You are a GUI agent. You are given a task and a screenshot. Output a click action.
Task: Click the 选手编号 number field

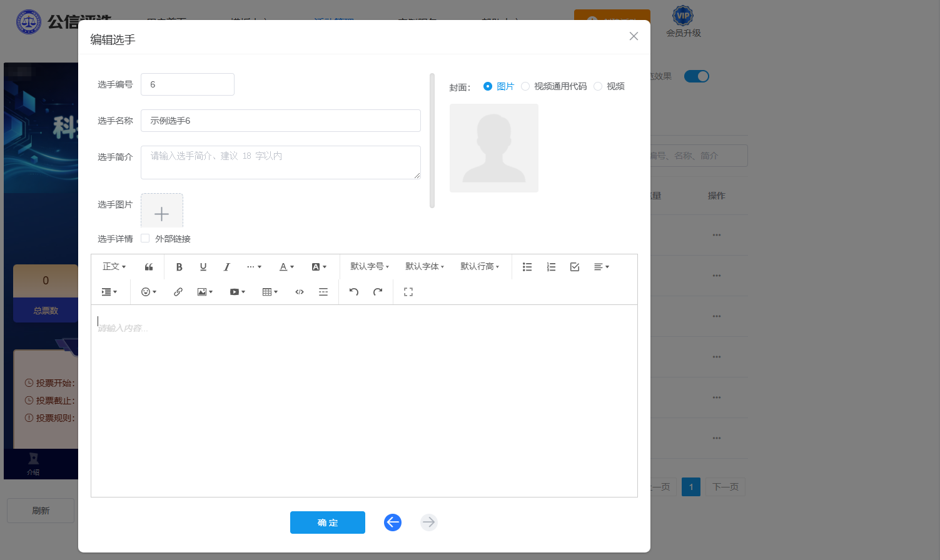[x=188, y=84]
